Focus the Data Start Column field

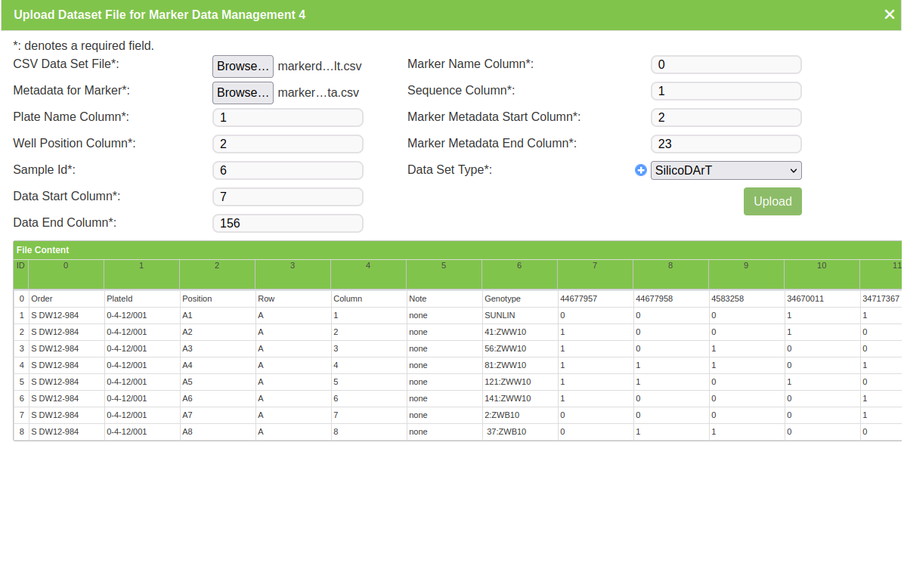click(x=287, y=197)
